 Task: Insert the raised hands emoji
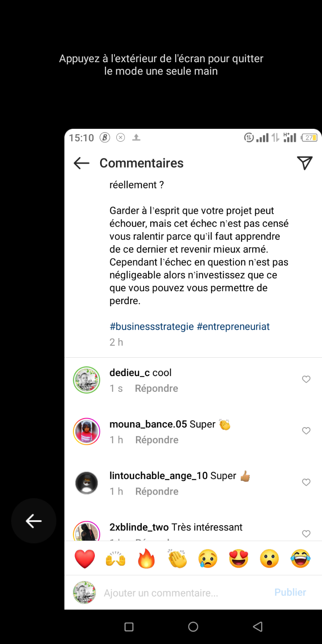coord(115,559)
